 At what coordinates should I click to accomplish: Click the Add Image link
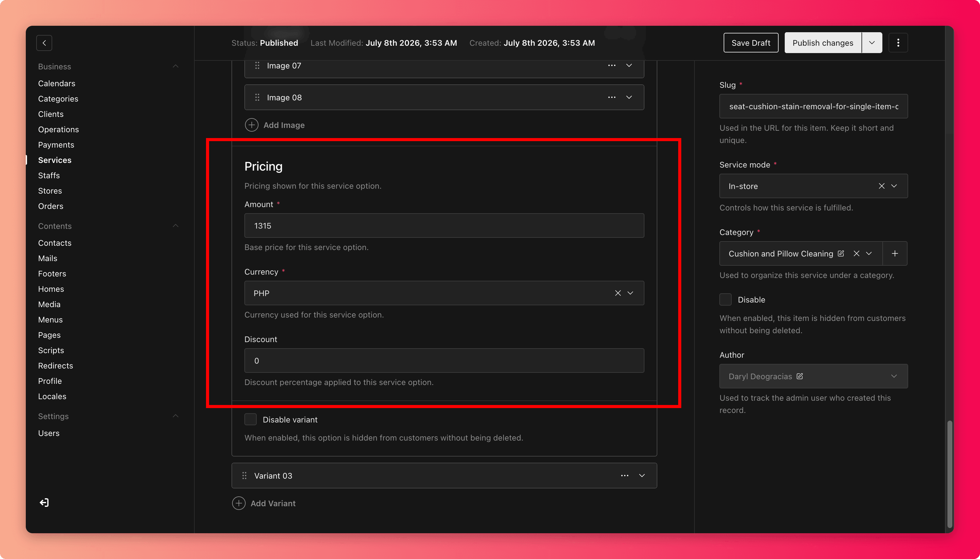pos(284,125)
